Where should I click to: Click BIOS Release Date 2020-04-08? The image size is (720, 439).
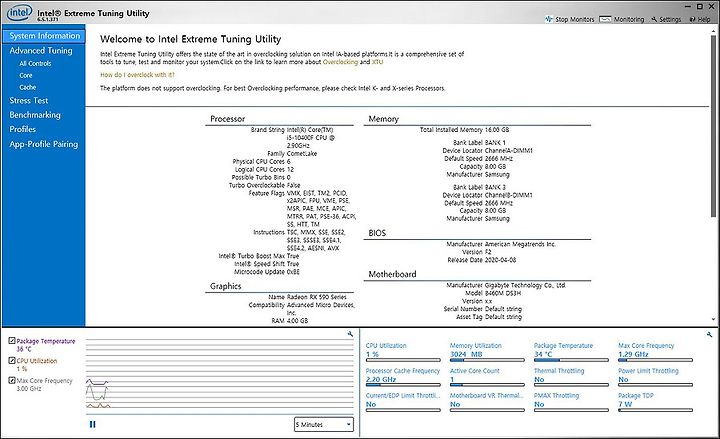pyautogui.click(x=501, y=260)
